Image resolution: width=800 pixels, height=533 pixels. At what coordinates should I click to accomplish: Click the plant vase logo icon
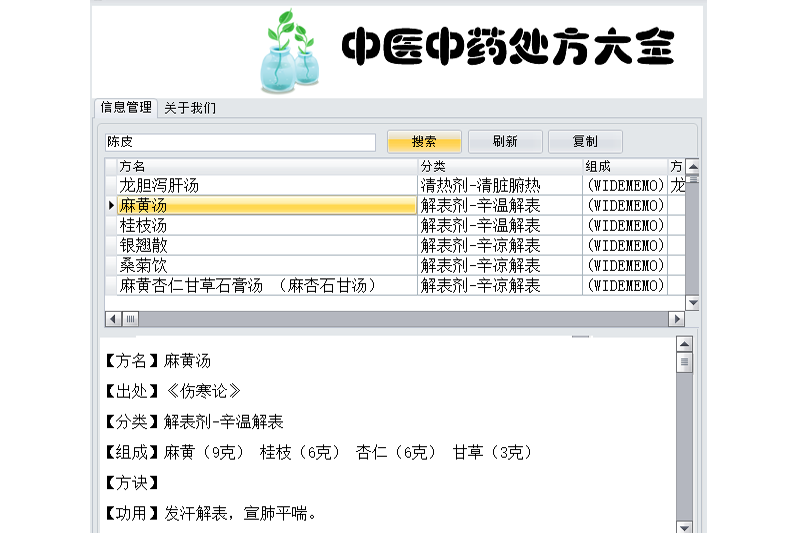[x=290, y=52]
